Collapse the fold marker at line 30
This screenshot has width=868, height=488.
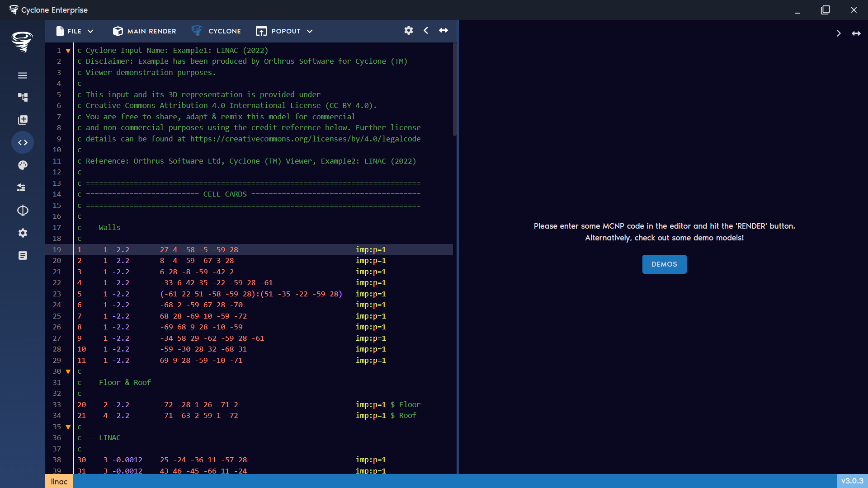coord(68,371)
